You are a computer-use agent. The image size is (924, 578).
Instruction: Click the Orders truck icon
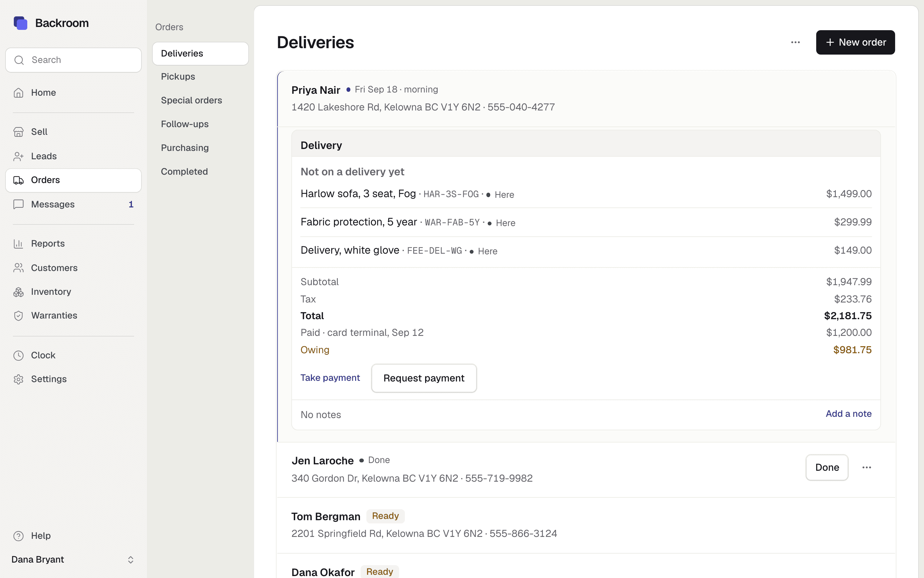click(18, 180)
